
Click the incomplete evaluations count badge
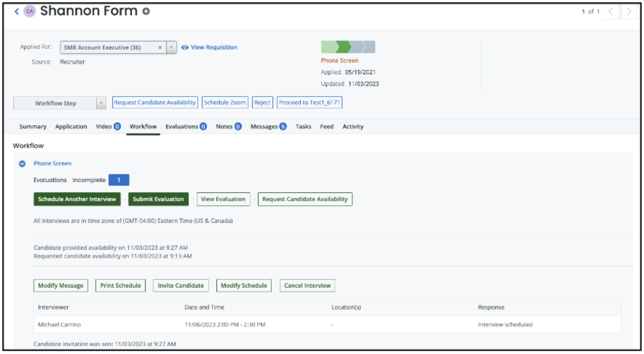click(119, 180)
